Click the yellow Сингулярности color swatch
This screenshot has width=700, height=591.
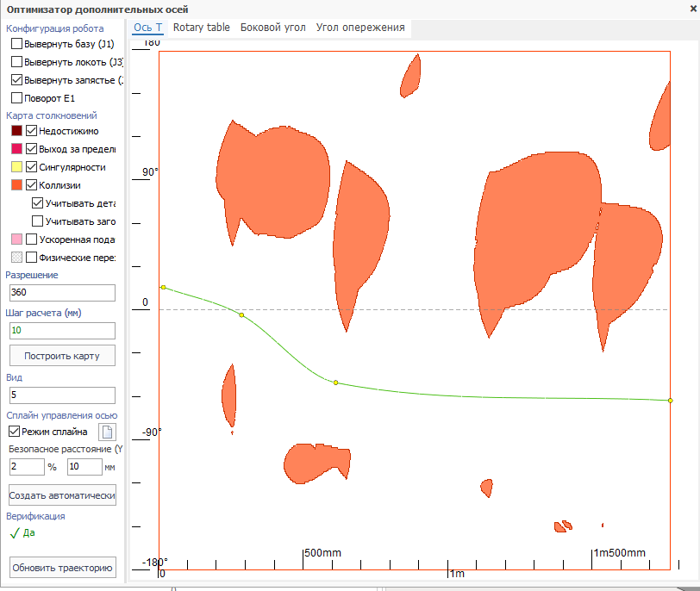pyautogui.click(x=16, y=167)
